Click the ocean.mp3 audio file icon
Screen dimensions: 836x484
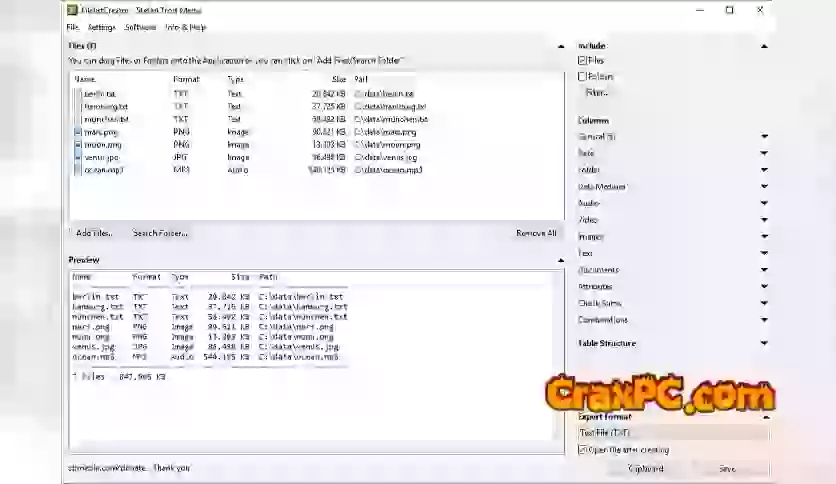coord(78,170)
